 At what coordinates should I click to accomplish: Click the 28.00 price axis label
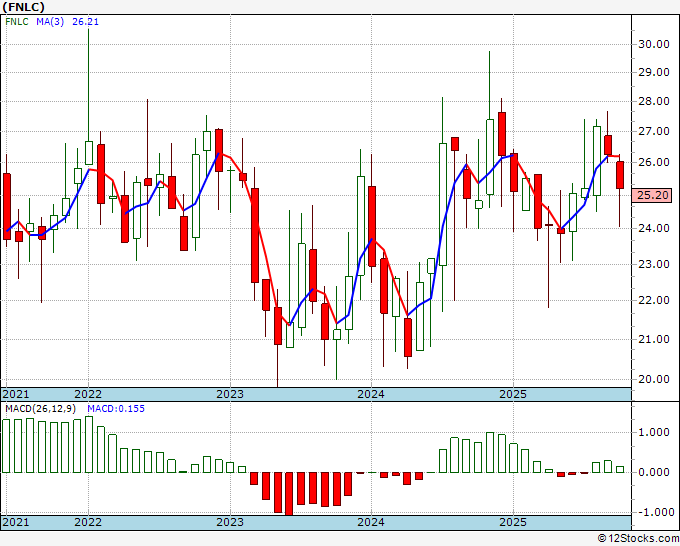click(654, 101)
